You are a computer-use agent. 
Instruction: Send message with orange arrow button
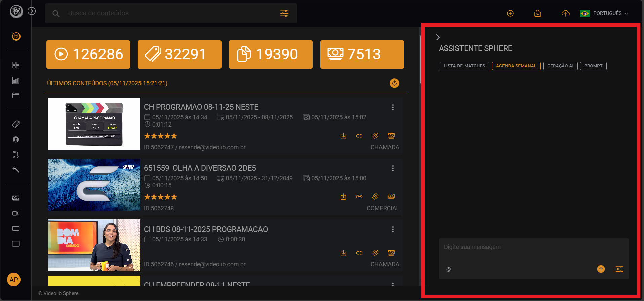click(x=601, y=269)
